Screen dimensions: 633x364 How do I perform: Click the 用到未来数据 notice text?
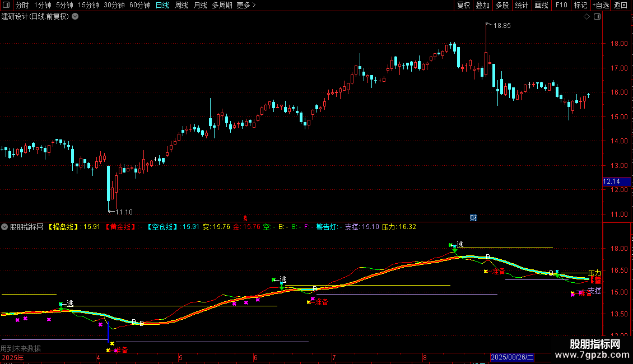[21, 348]
